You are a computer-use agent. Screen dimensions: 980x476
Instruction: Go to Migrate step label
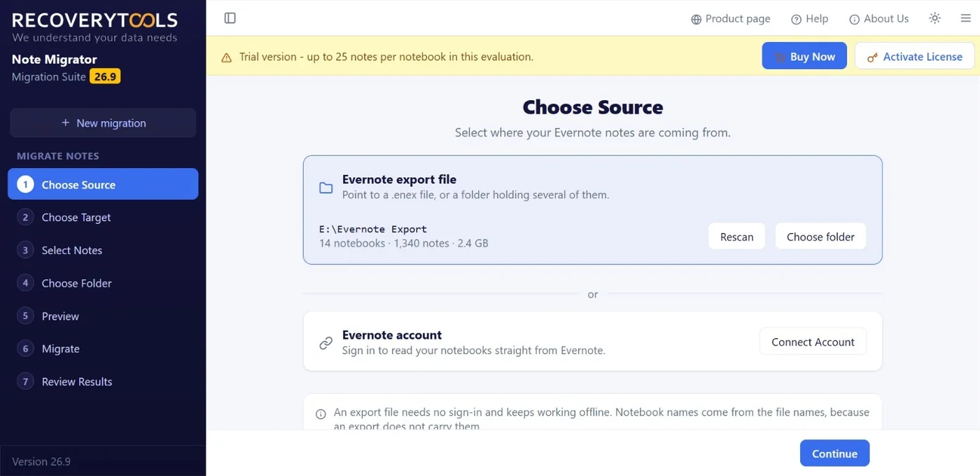click(x=61, y=349)
